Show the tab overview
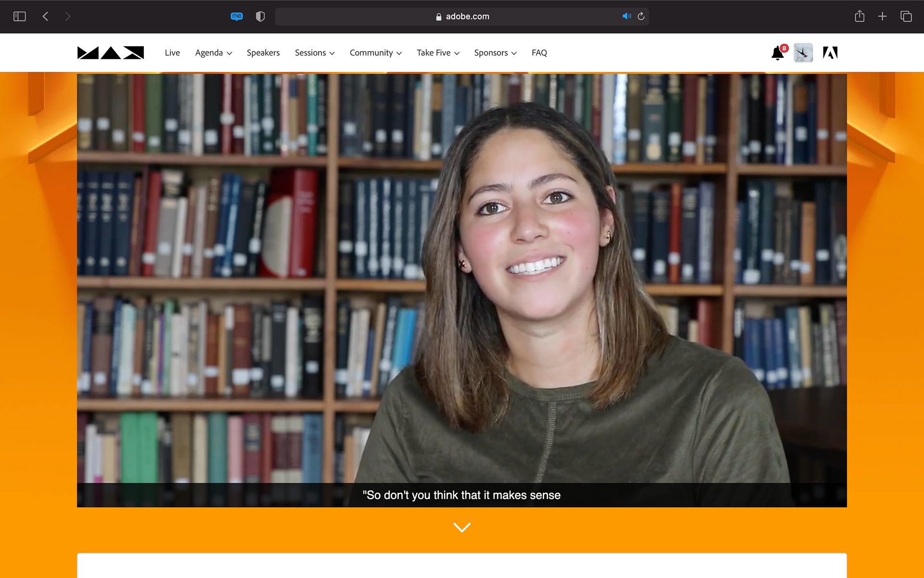The width and height of the screenshot is (924, 578). tap(906, 16)
